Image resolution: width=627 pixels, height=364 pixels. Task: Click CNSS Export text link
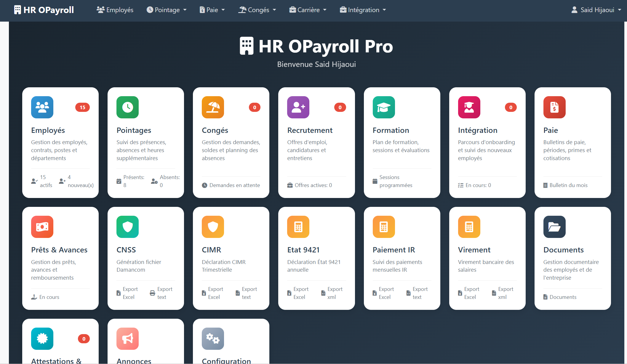point(161,293)
